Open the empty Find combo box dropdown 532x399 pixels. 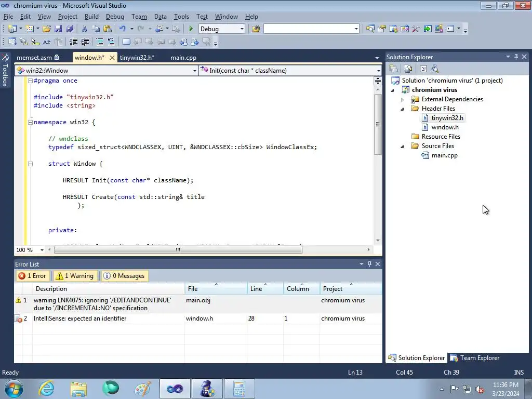356,29
